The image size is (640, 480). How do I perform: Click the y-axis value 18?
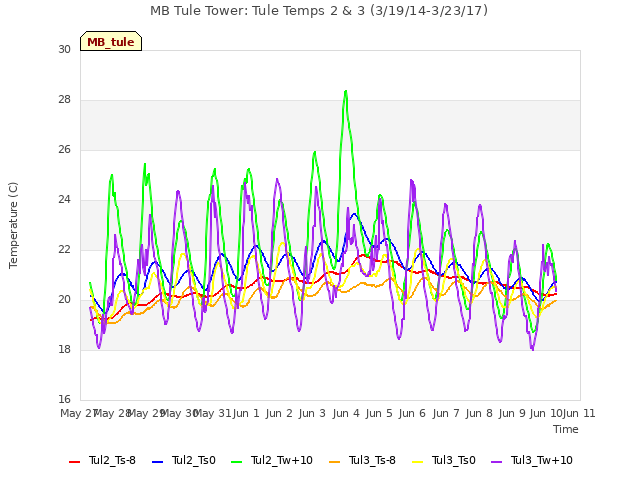64,349
